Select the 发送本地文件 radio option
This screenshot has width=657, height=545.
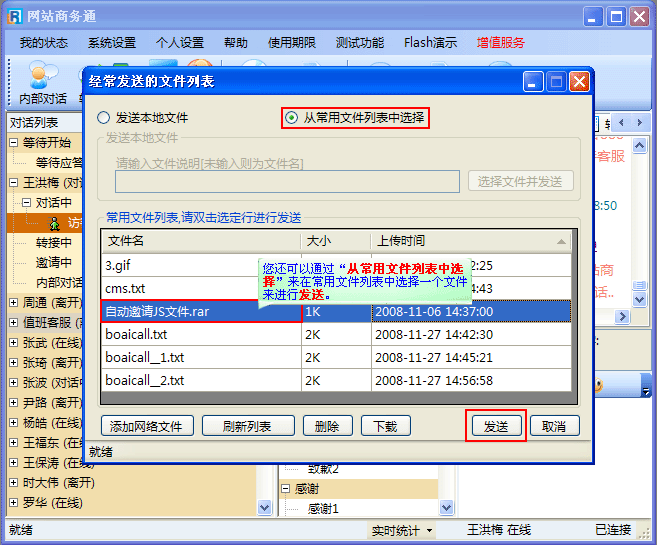click(x=104, y=118)
